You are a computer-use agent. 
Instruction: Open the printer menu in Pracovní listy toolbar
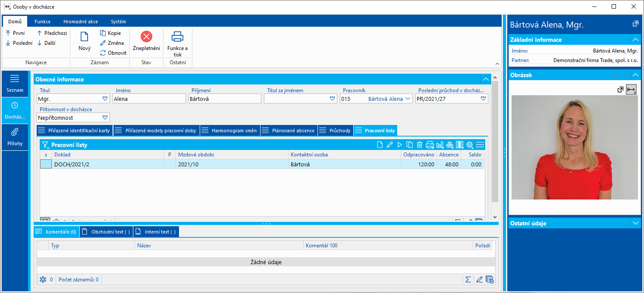click(430, 145)
